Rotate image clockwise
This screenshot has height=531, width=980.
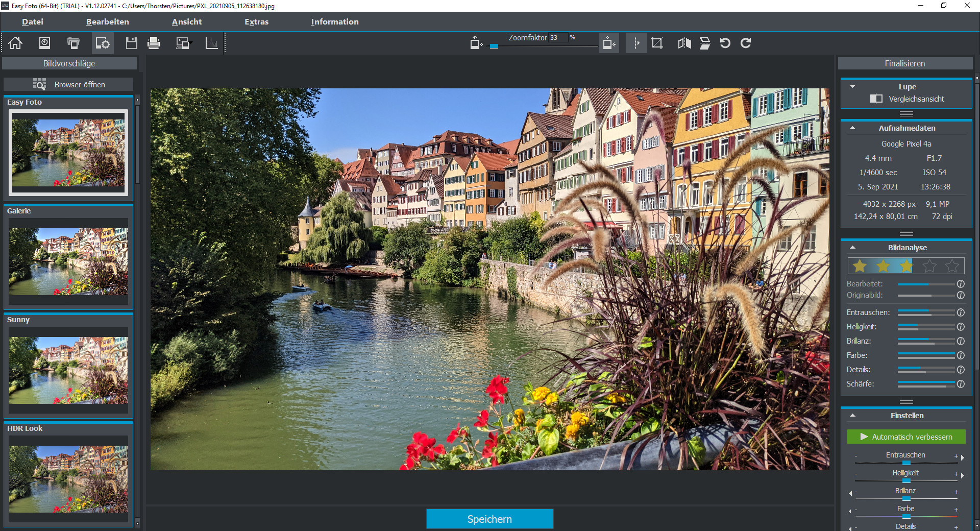click(746, 43)
